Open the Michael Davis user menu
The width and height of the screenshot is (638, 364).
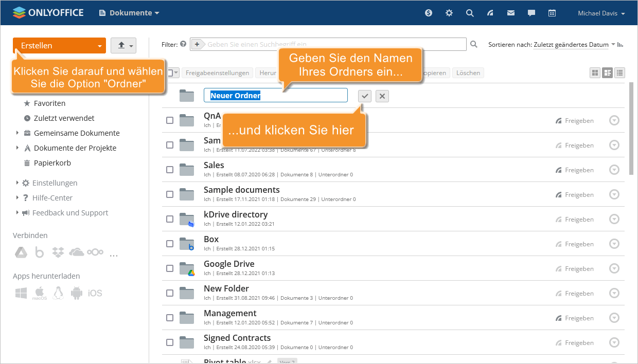point(601,13)
